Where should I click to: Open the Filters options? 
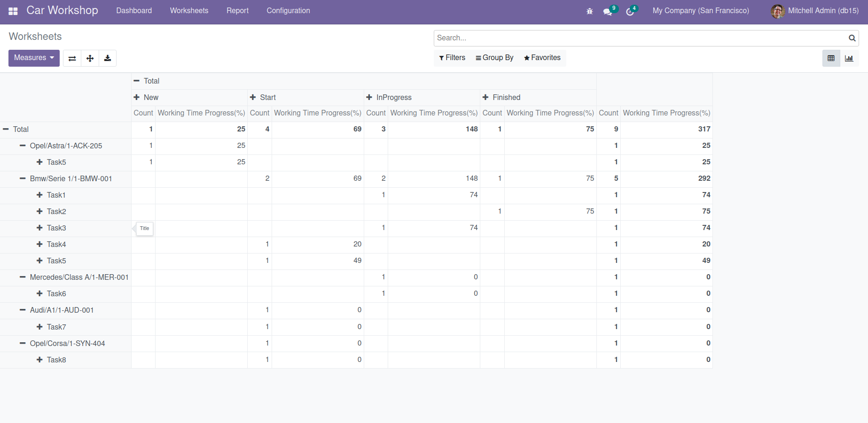[x=452, y=58]
